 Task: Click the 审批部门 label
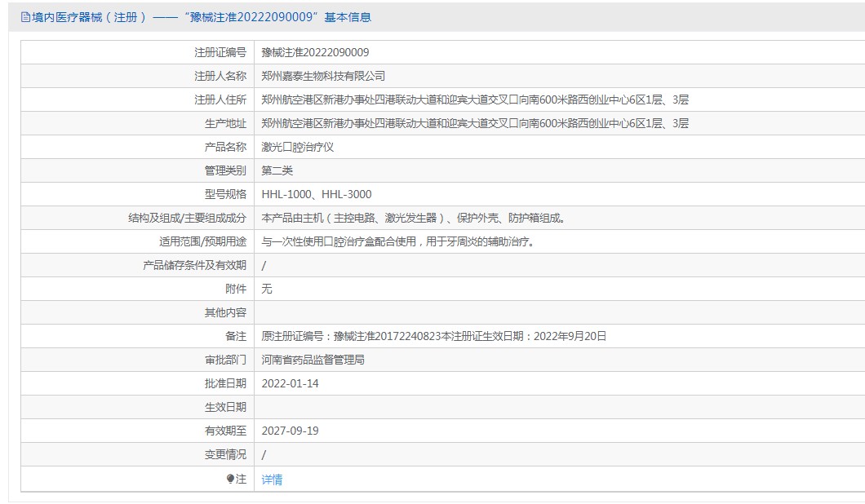tap(225, 360)
